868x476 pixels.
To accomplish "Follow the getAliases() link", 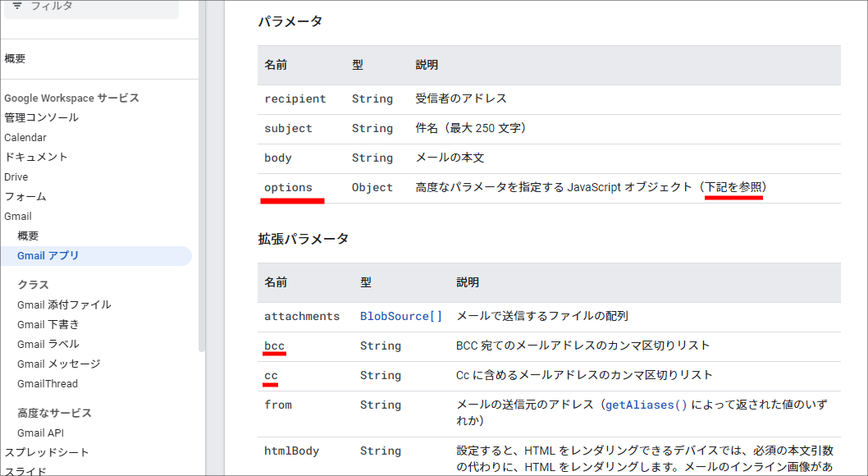I will click(646, 405).
